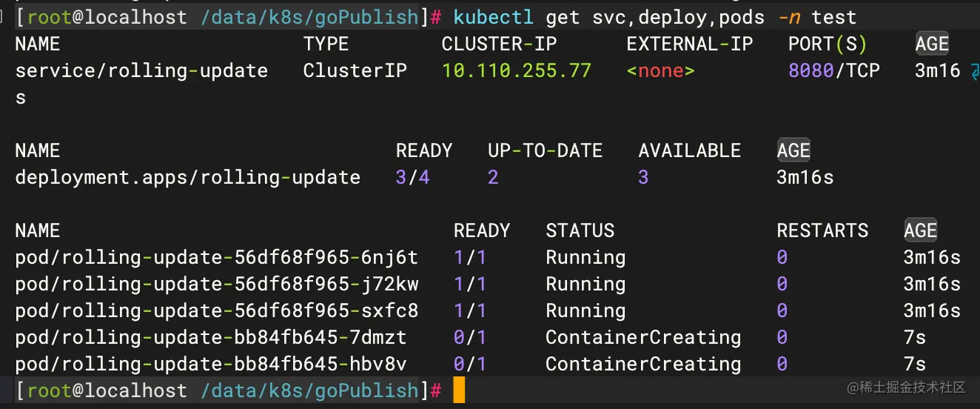Select pod rolling-update-bb84fb645-7dmzt
This screenshot has height=409, width=980.
coord(211,338)
